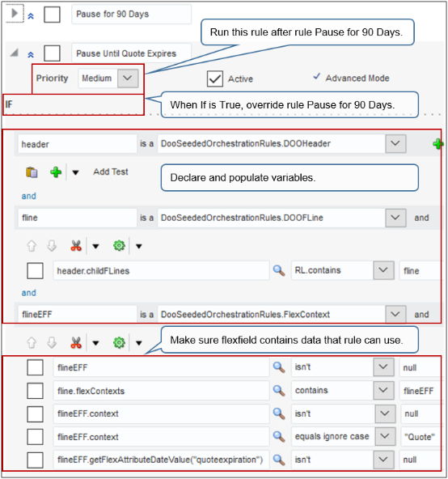Open arrow menu next to Add Test plus
Screen dimensions: 448x479
pyautogui.click(x=75, y=172)
